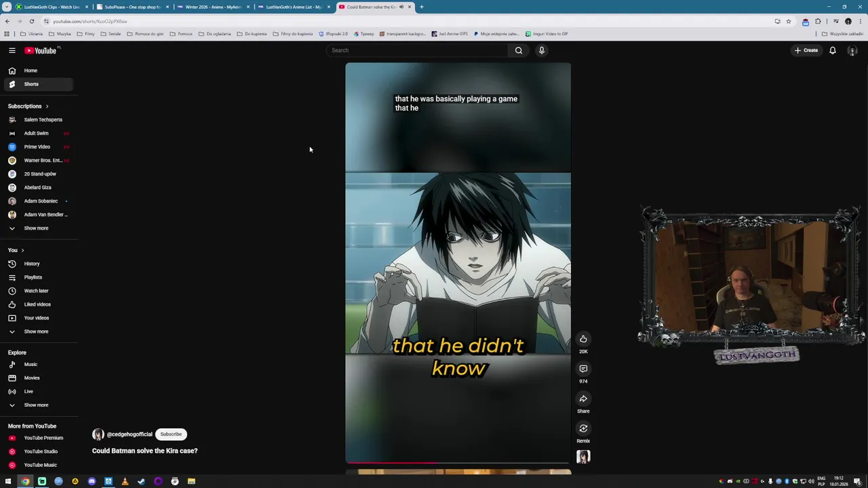Open YouTube Studio
This screenshot has height=488, width=868.
(x=38, y=451)
